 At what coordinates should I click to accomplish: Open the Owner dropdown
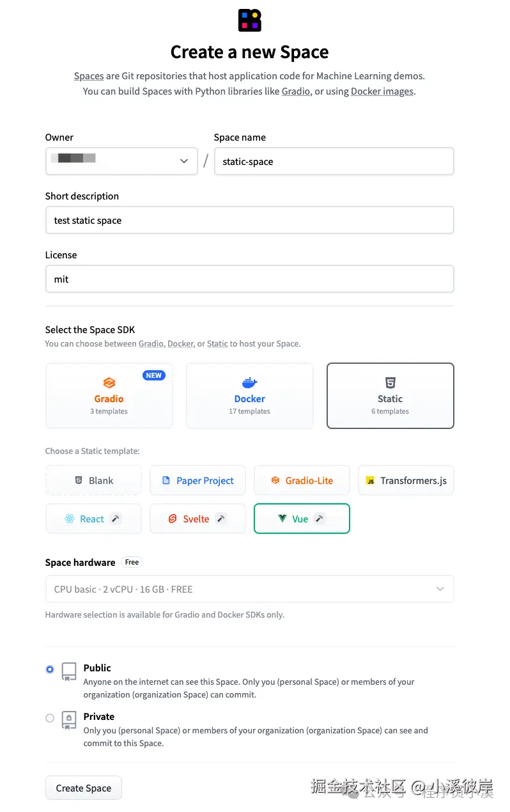121,161
